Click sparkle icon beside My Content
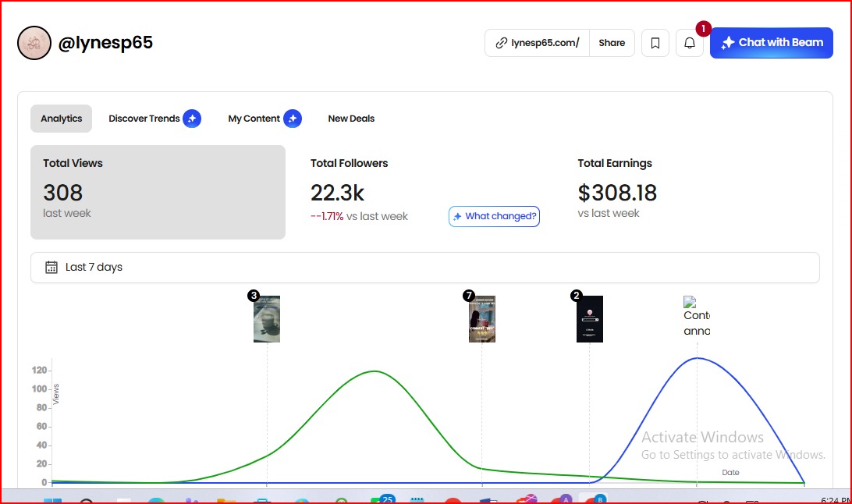 pos(293,119)
